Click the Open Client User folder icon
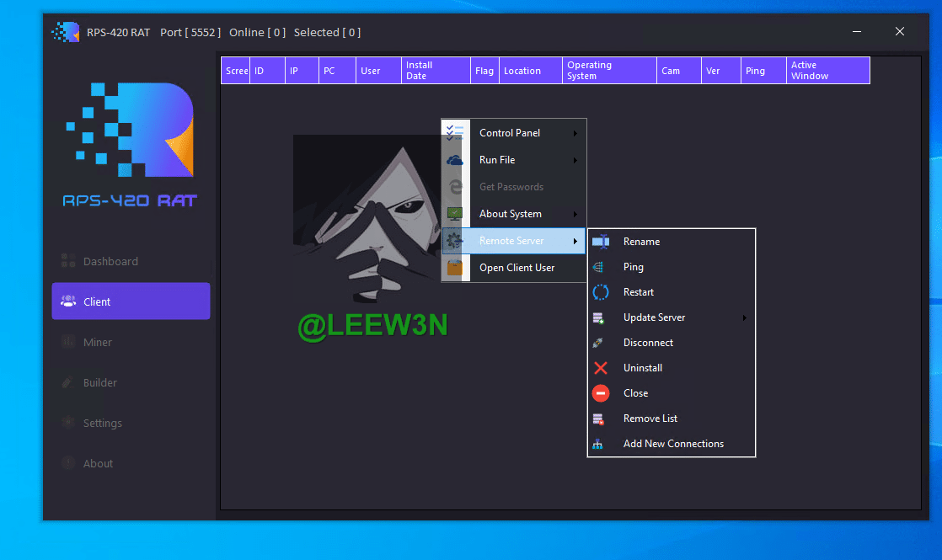942x560 pixels. (x=455, y=268)
